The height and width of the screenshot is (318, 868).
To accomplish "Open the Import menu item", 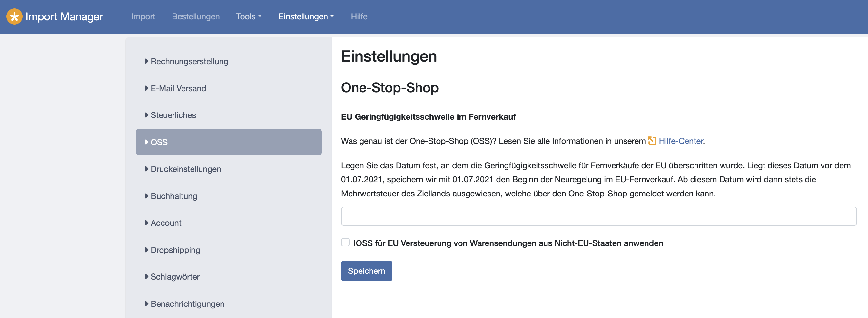I will coord(143,16).
